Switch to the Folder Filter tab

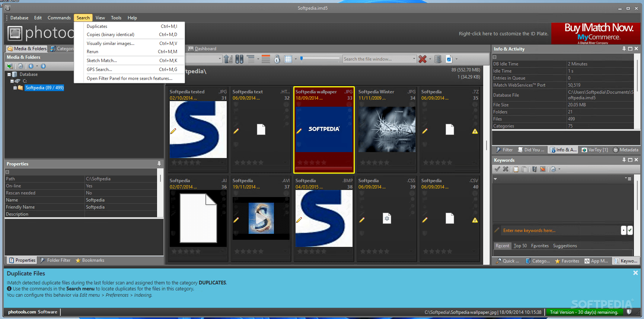click(x=55, y=260)
